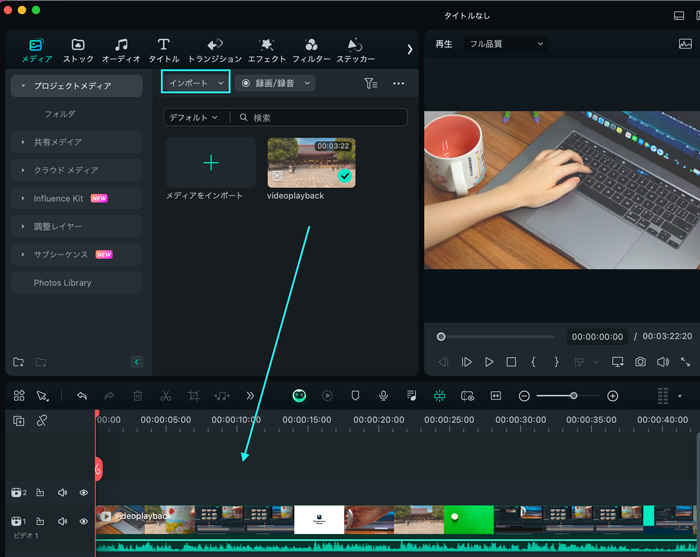Open the Transitions tab
This screenshot has width=700, height=557.
215,50
